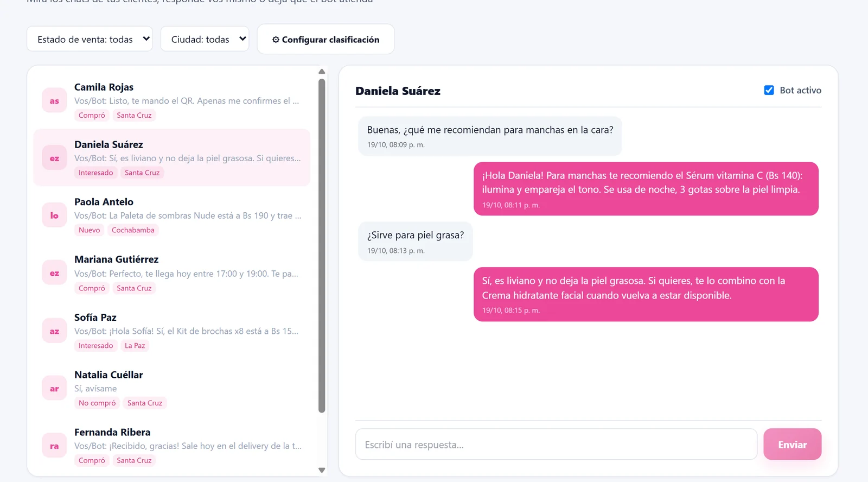Click Santa Cruz tag on Mariana Gutiérrez
Image resolution: width=868 pixels, height=482 pixels.
(x=134, y=288)
